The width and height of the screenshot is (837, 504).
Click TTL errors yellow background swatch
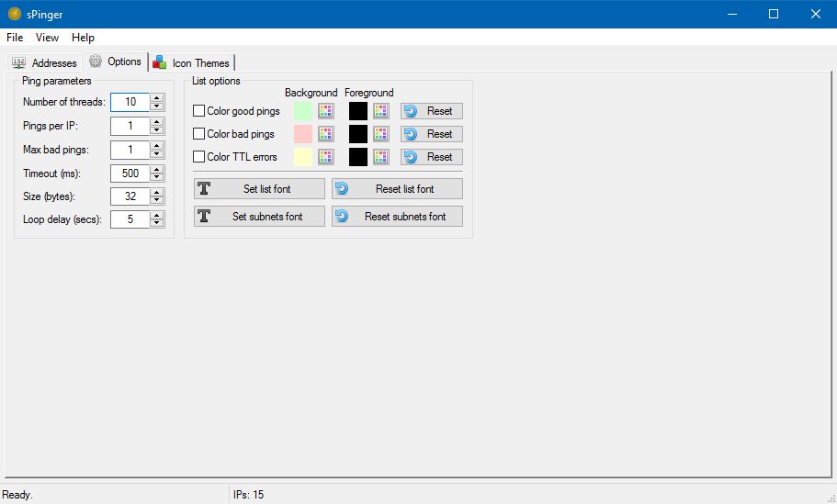click(x=303, y=157)
